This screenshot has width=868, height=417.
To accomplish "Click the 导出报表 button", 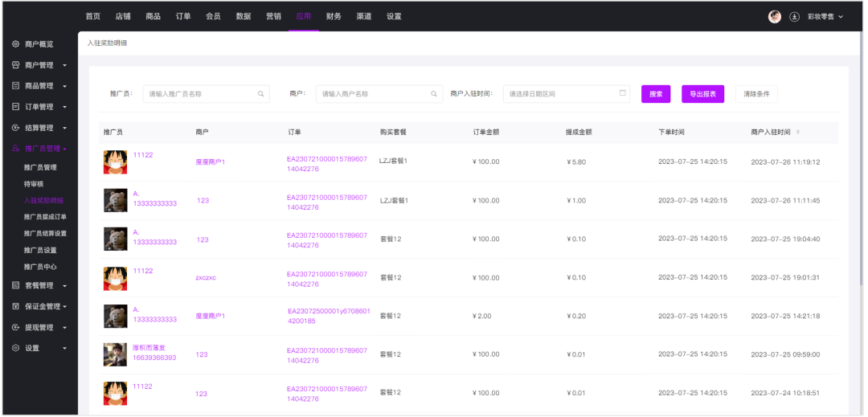I will pos(702,94).
